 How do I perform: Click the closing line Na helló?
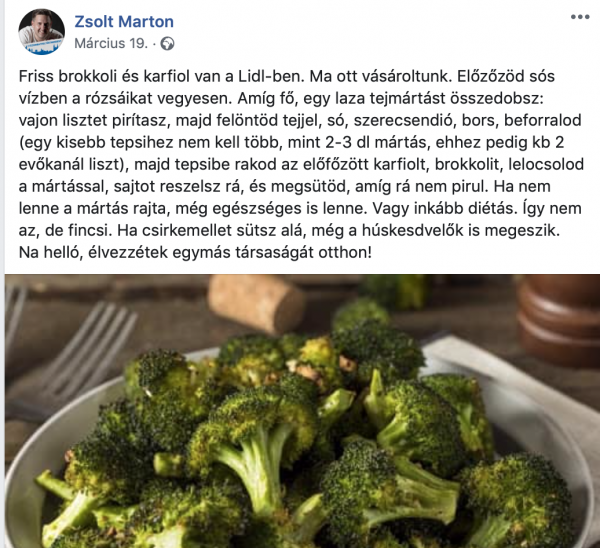click(195, 253)
